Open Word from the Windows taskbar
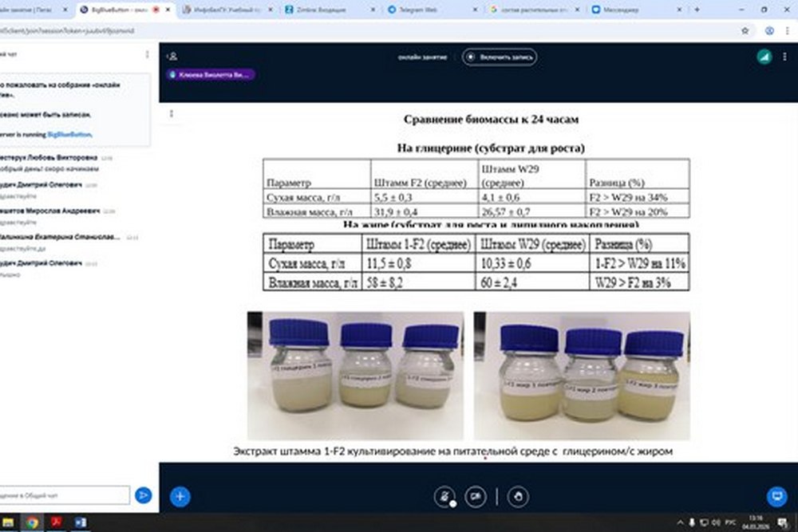This screenshot has height=532, width=798. coord(80,522)
